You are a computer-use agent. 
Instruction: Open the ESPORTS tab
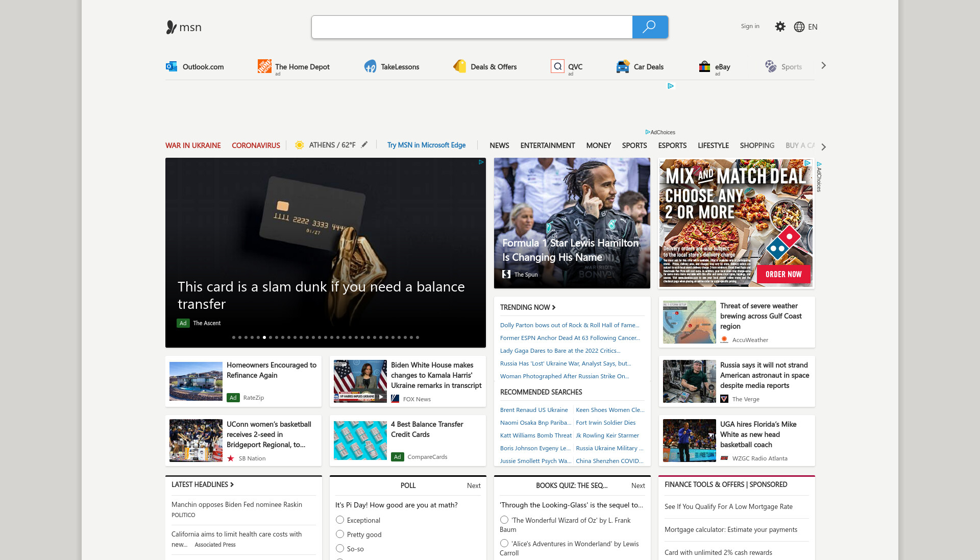pos(672,145)
